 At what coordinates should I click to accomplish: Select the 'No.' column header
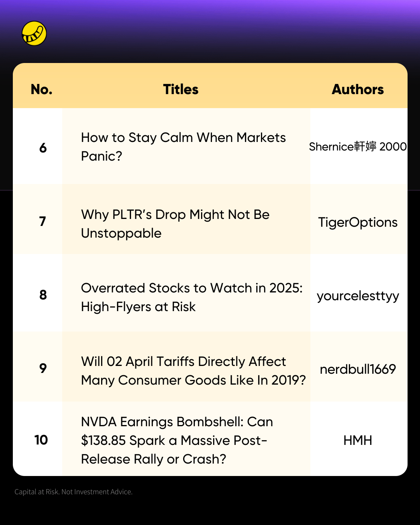[x=42, y=89]
